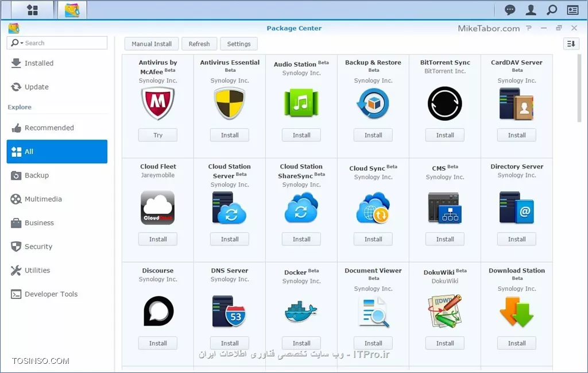Click the Download Station arrows icon
This screenshot has width=588, height=373.
[x=517, y=312]
